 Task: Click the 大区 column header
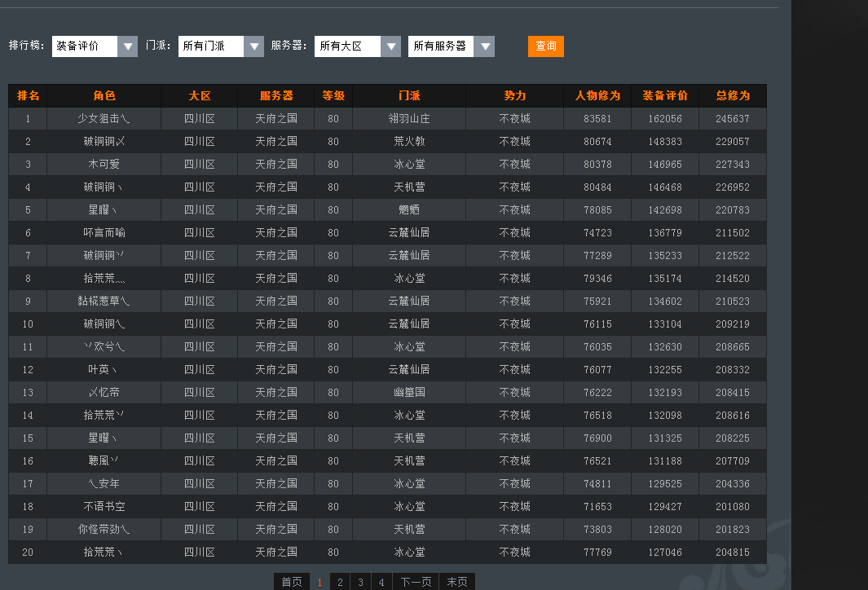(200, 95)
